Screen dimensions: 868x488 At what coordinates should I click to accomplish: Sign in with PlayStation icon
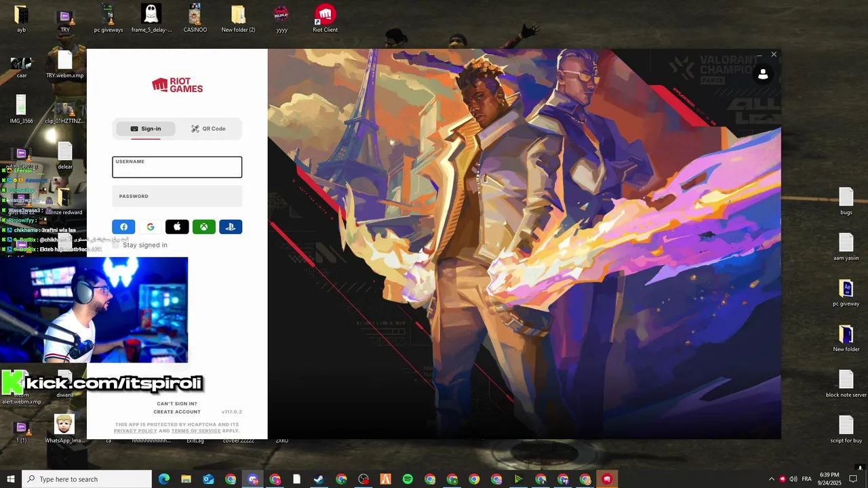click(231, 227)
